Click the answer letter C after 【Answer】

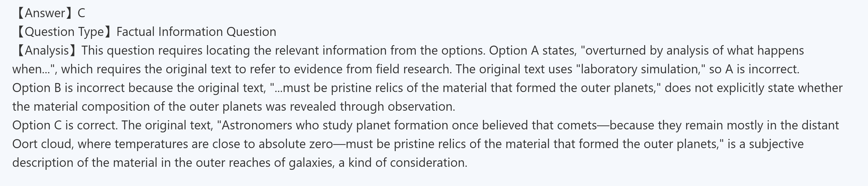(81, 13)
